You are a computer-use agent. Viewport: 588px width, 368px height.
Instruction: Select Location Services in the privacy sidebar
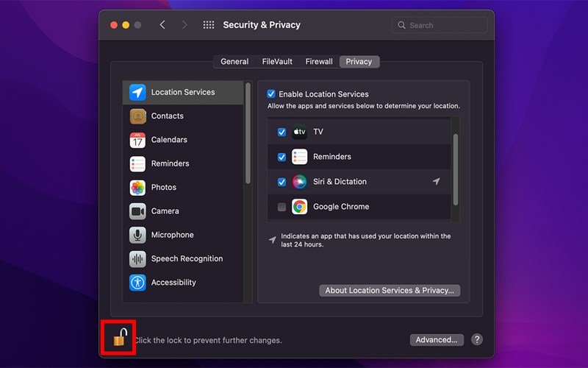point(183,93)
